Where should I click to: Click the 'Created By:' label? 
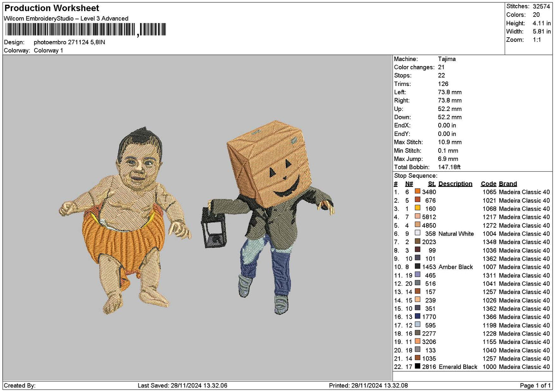tap(20, 385)
